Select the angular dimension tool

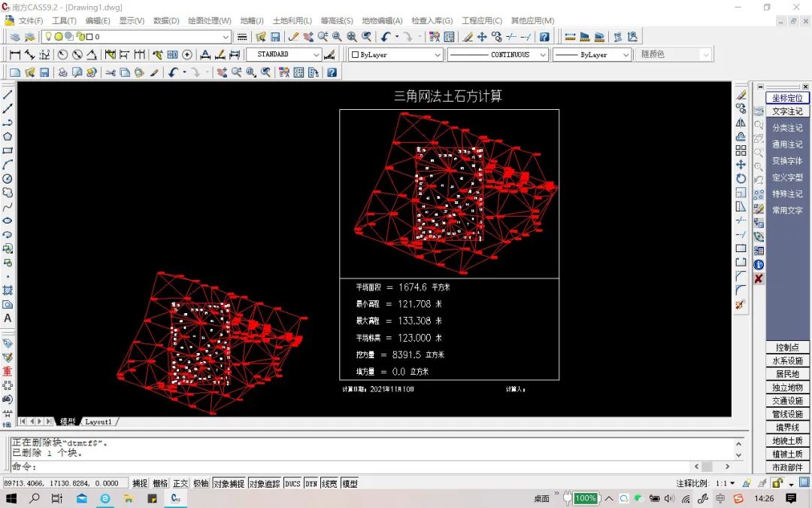click(x=92, y=54)
